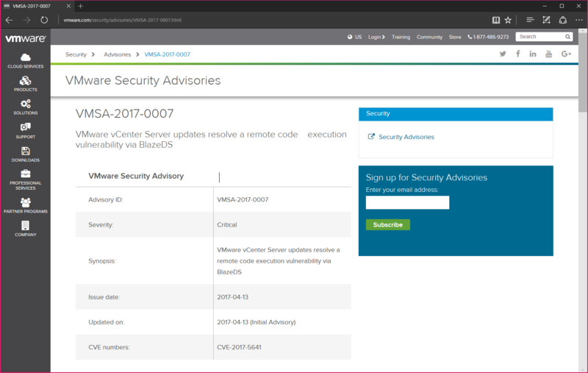Click the Security panel header

[456, 114]
